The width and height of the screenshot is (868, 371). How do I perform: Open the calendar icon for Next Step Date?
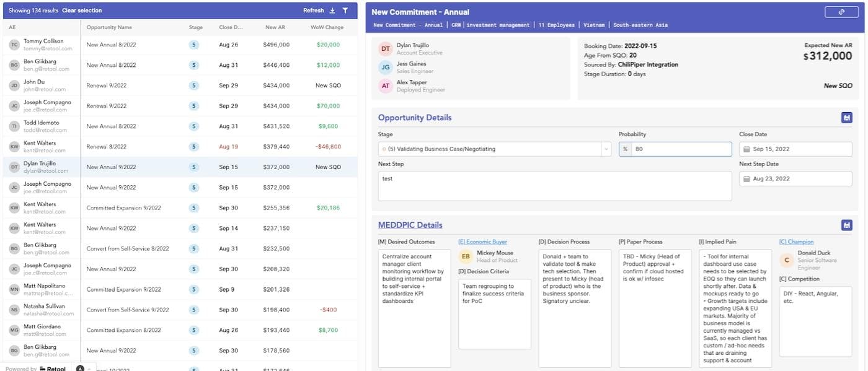tap(747, 178)
